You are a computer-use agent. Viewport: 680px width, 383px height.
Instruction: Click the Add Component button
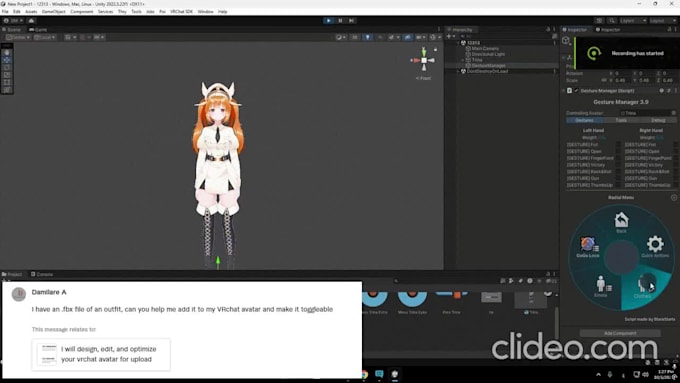click(620, 333)
